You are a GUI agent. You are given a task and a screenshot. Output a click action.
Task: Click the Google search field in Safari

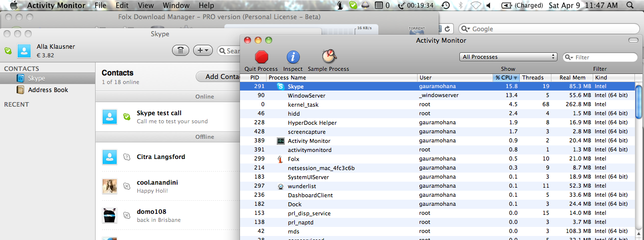click(550, 29)
